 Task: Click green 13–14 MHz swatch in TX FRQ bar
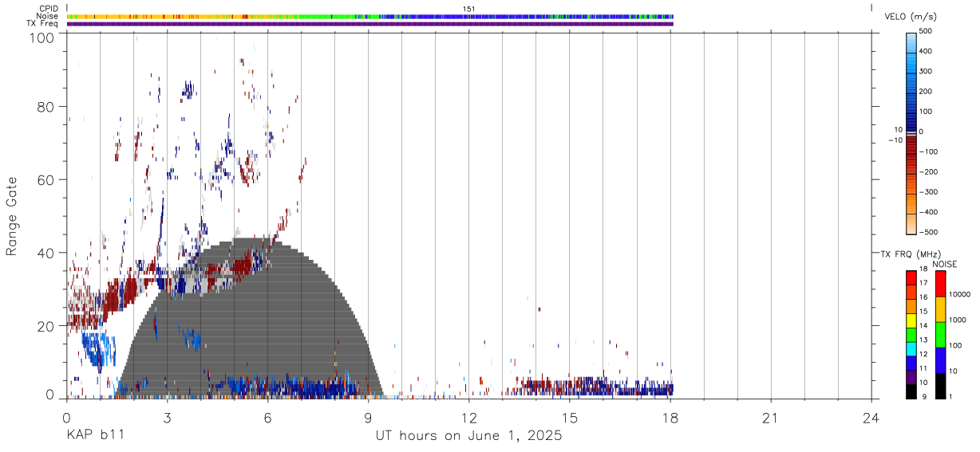(911, 334)
